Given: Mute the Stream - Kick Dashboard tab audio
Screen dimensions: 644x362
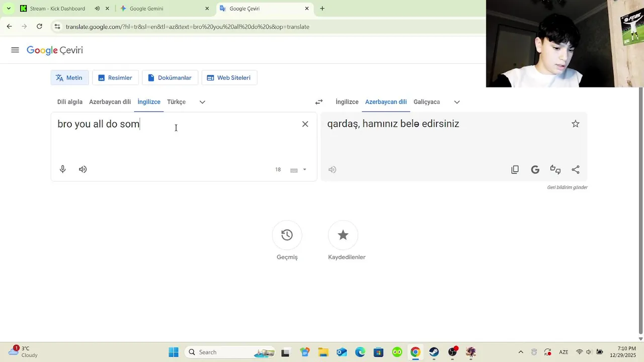Looking at the screenshot, I should [x=97, y=9].
